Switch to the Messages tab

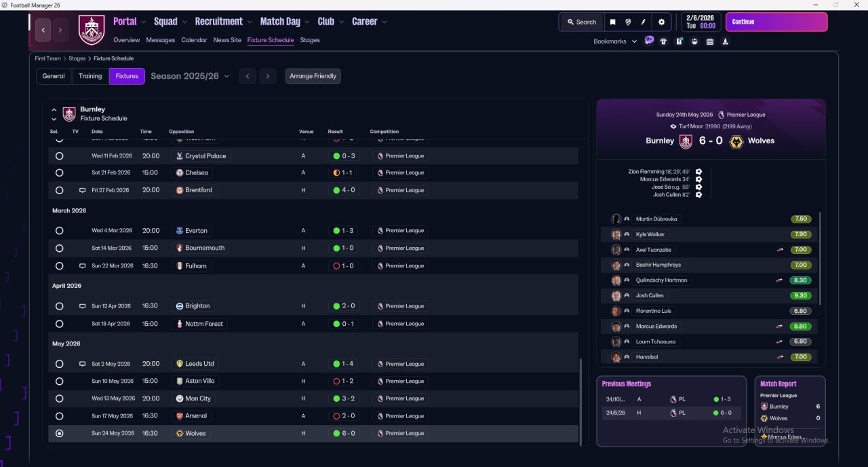pos(161,40)
